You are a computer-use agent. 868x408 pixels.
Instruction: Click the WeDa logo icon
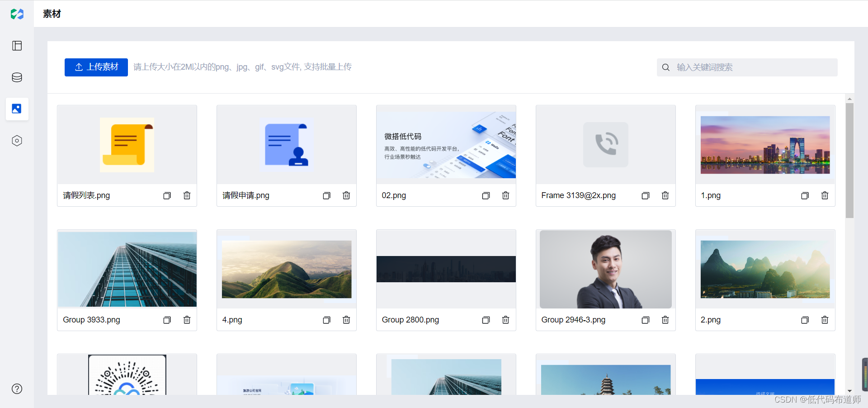tap(17, 14)
